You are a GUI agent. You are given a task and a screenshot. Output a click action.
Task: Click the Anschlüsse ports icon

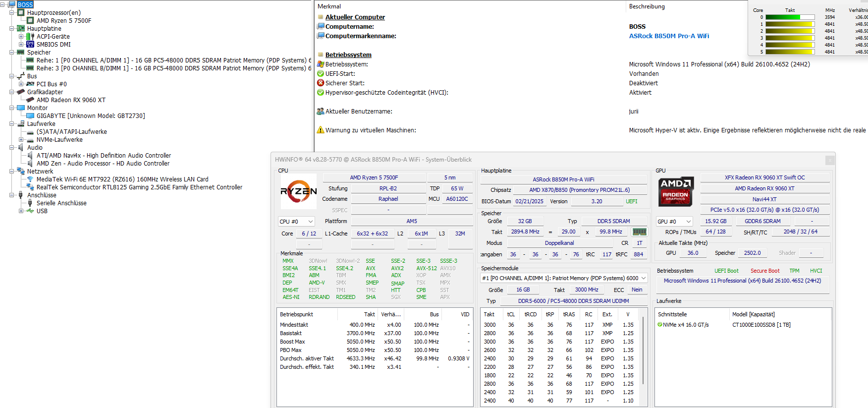click(21, 195)
